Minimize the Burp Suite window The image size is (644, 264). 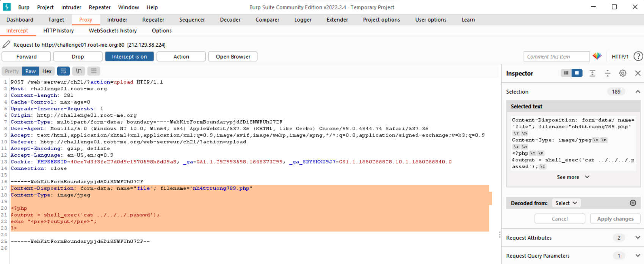pyautogui.click(x=594, y=7)
